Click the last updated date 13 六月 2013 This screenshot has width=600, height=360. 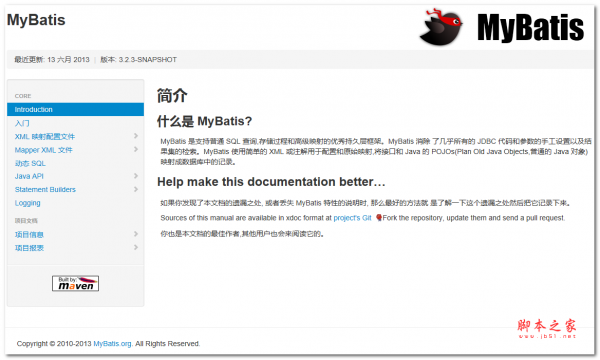tap(68, 60)
